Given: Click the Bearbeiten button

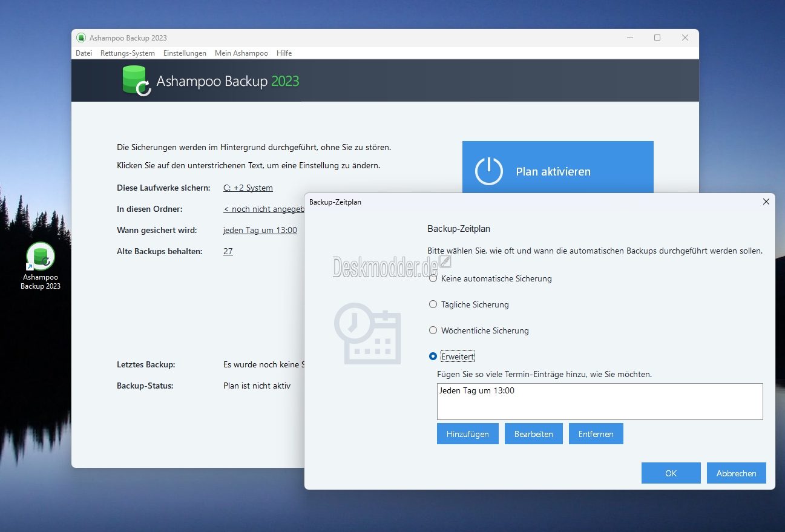Looking at the screenshot, I should click(x=534, y=434).
